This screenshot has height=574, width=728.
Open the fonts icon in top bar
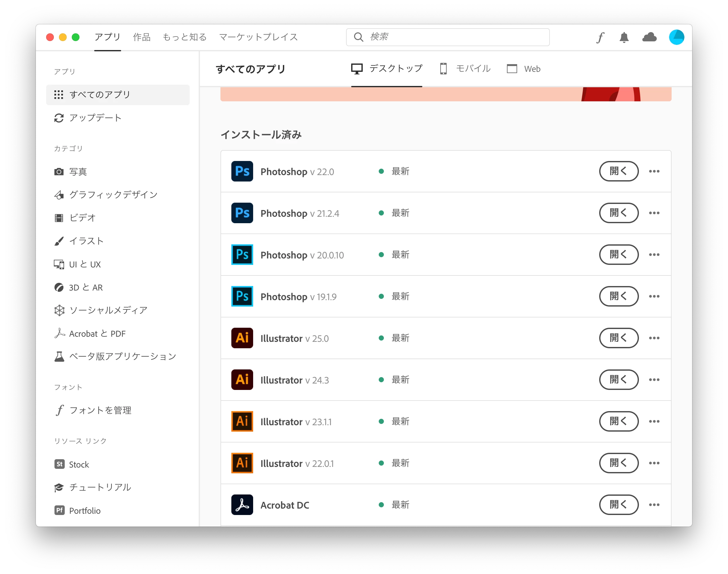point(600,37)
